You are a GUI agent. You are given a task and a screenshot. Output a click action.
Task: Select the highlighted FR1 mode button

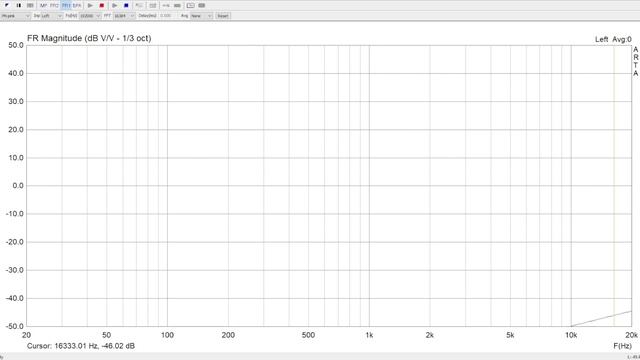pos(66,5)
